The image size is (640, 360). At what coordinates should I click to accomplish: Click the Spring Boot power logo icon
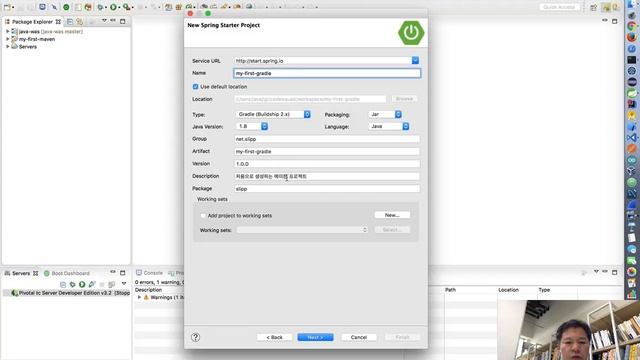click(x=411, y=33)
